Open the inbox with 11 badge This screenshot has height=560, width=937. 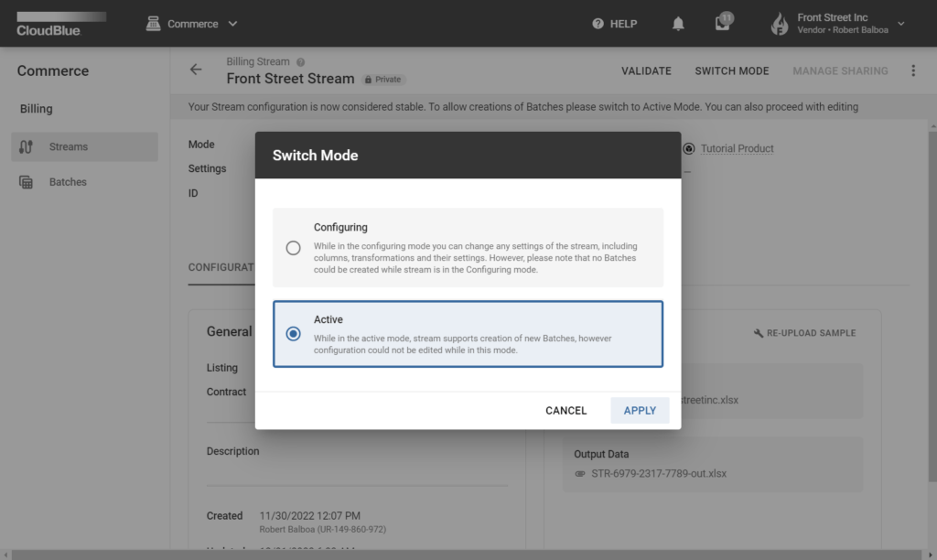click(x=723, y=22)
